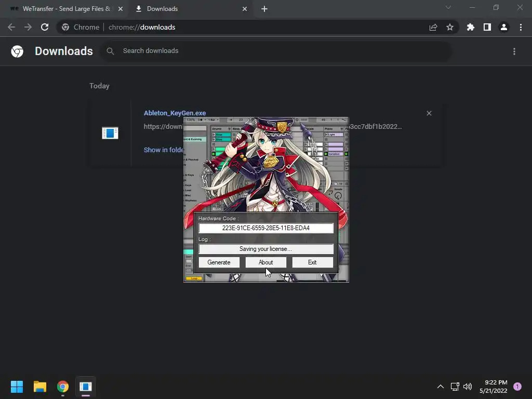
Task: Remove Ableton_KeyGen.exe from downloads list
Action: [429, 113]
